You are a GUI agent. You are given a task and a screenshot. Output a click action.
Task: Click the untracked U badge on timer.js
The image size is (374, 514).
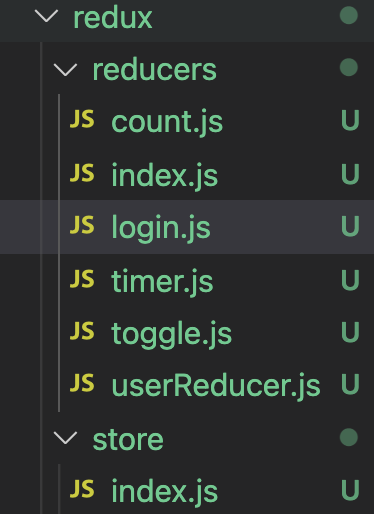(350, 279)
